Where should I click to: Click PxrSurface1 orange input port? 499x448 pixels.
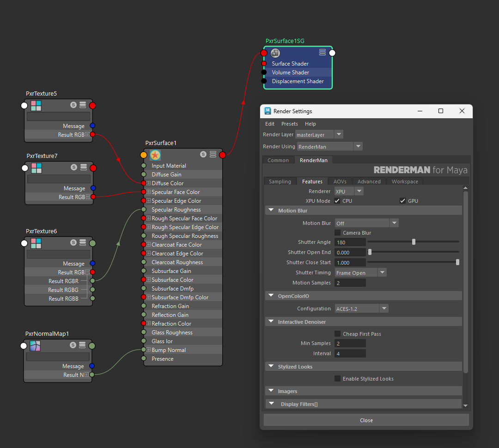[x=144, y=155]
